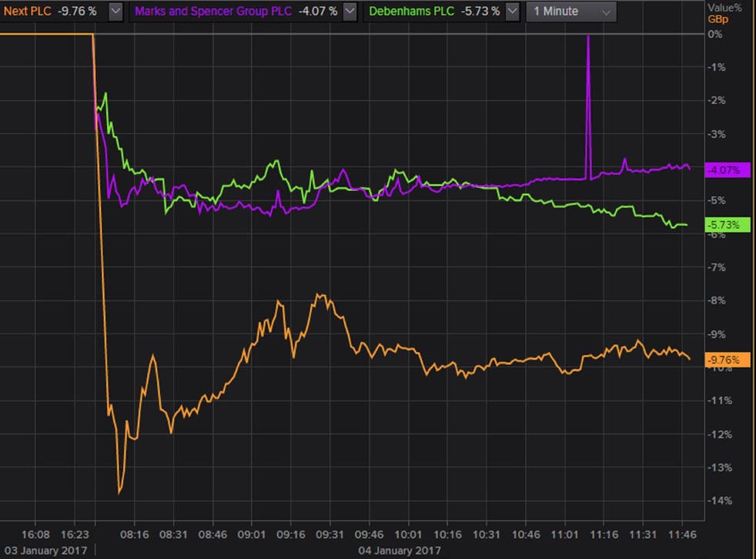
Task: Click the -8% axis label
Action: [716, 300]
